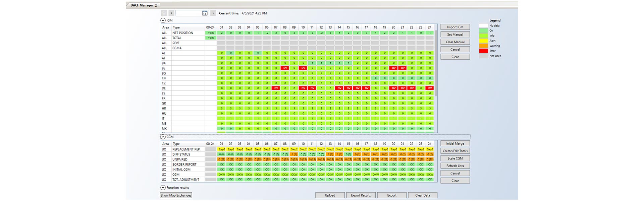644x201 pixels.
Task: Select the CGMA row label
Action: pos(177,48)
